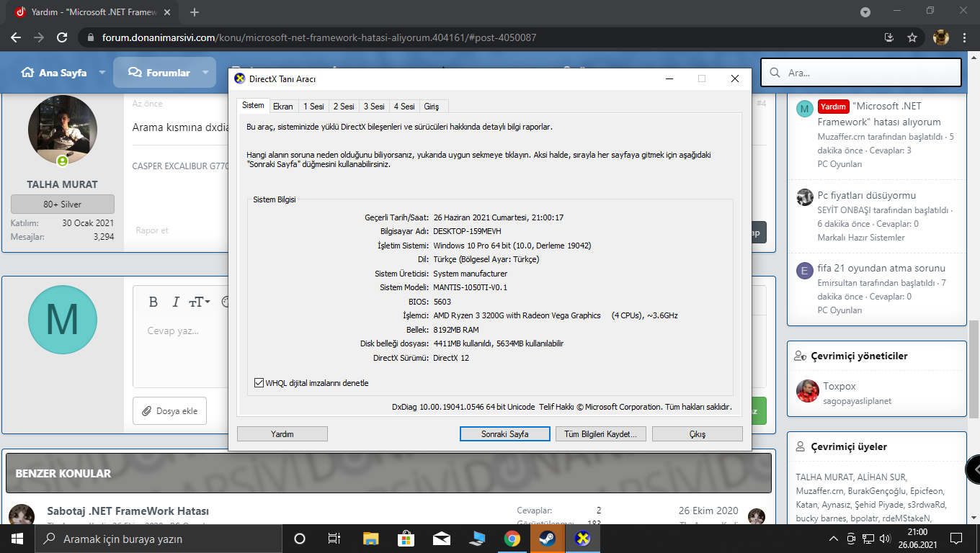Toggle the WHQL dijital imzalarını denetle checkbox
980x553 pixels.
[259, 383]
